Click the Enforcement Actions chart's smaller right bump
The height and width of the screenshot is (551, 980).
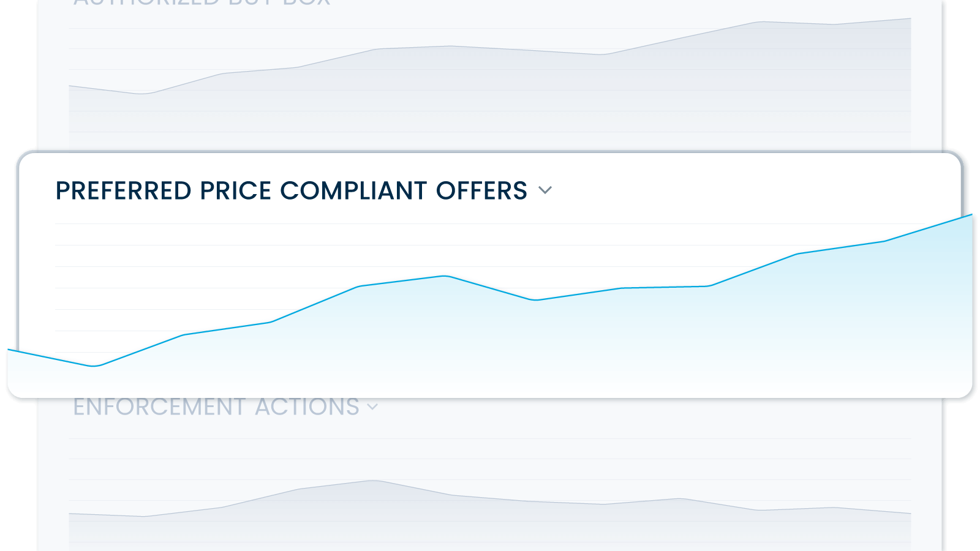click(680, 499)
